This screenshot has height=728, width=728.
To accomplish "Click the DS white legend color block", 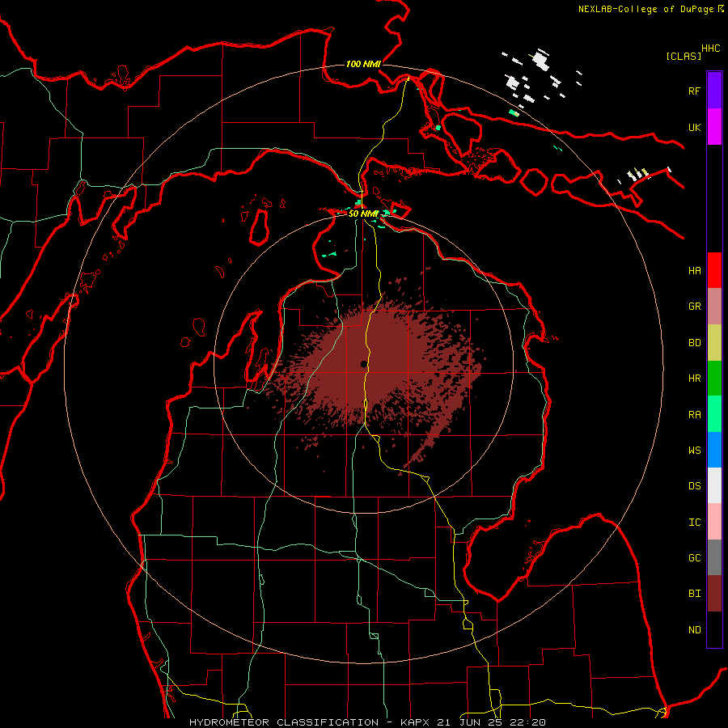I will click(714, 485).
